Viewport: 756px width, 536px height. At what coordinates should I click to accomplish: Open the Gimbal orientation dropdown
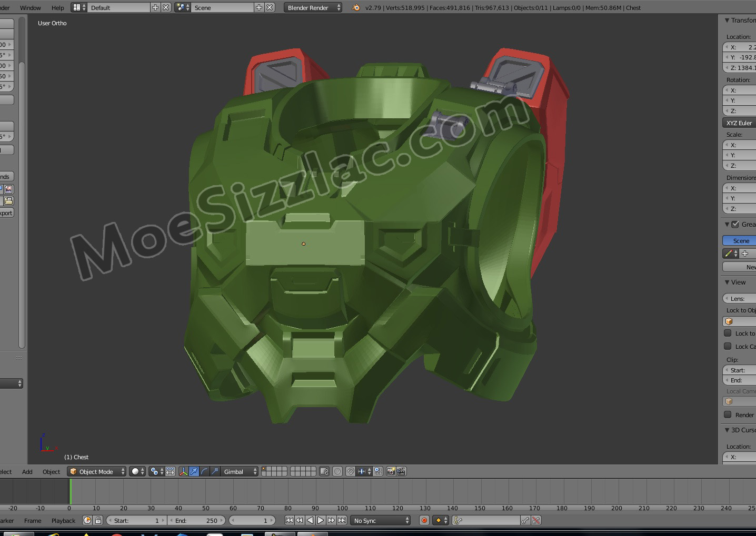(x=240, y=471)
